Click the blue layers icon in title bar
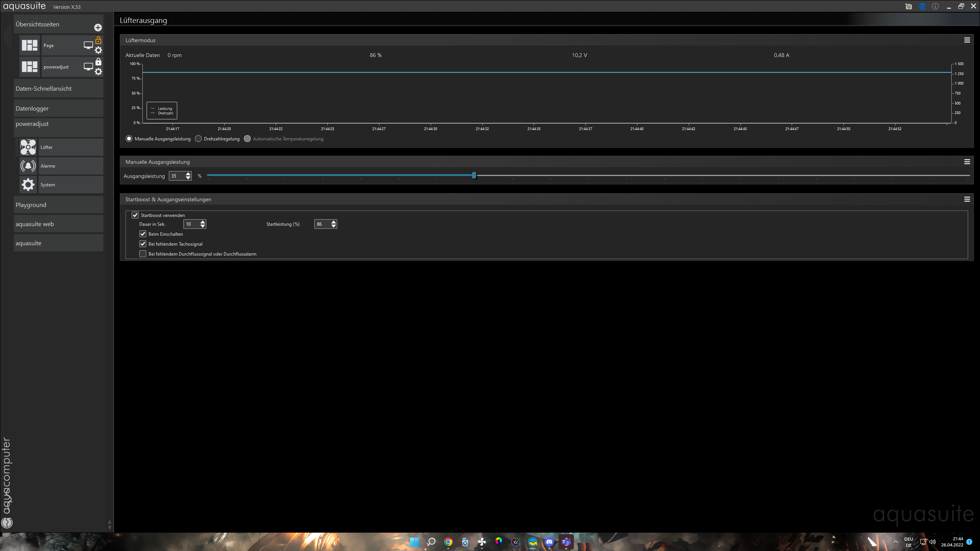 pyautogui.click(x=922, y=6)
